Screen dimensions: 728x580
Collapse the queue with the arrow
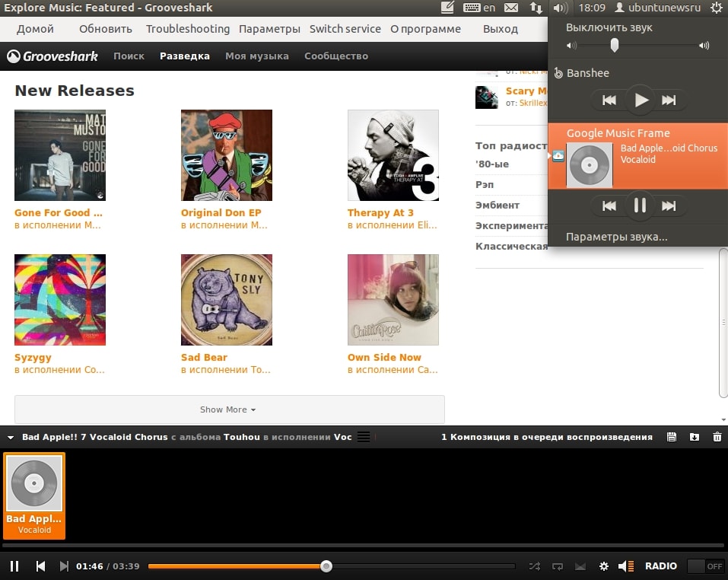[x=11, y=437]
